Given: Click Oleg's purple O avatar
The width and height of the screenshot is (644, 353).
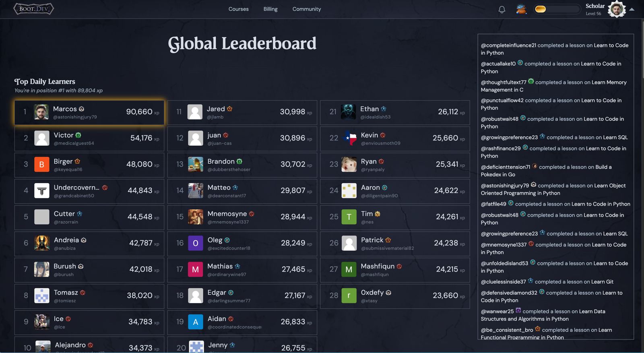Looking at the screenshot, I should [196, 243].
